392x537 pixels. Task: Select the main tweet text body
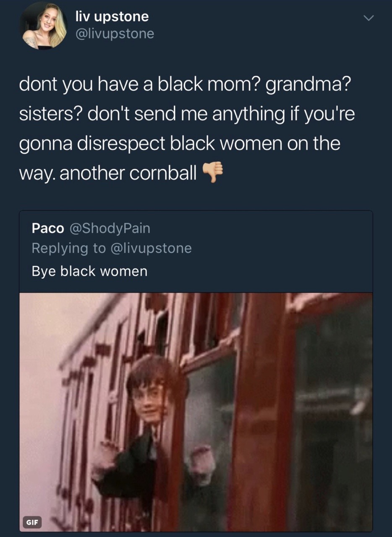(x=187, y=129)
